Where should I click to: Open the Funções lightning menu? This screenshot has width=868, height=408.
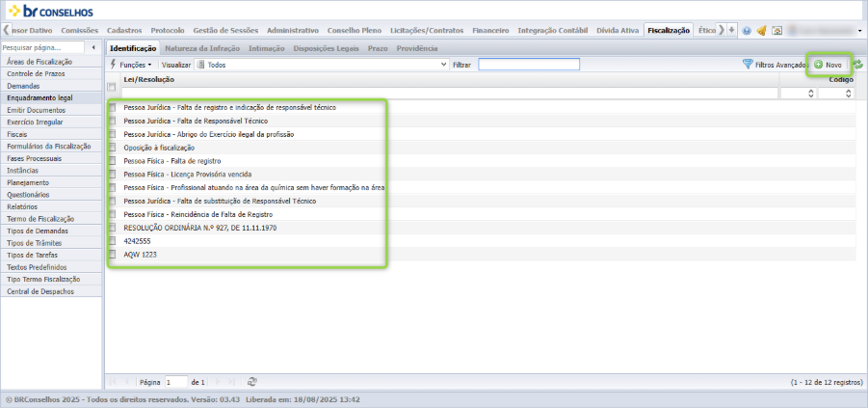click(x=131, y=65)
